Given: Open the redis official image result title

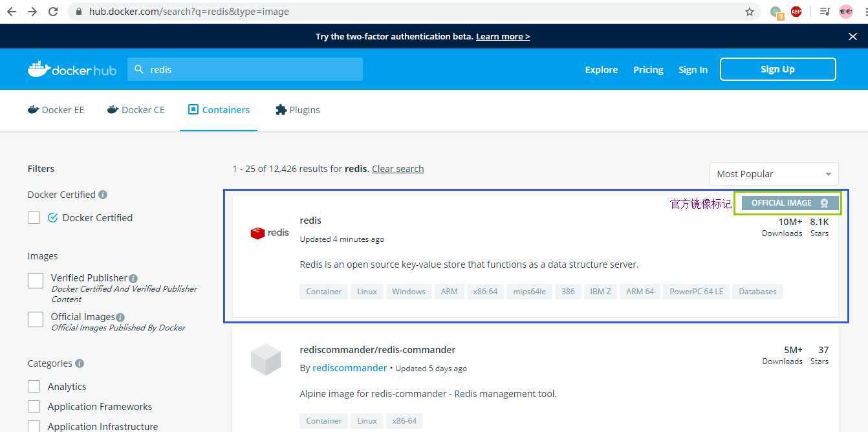Looking at the screenshot, I should (x=310, y=221).
